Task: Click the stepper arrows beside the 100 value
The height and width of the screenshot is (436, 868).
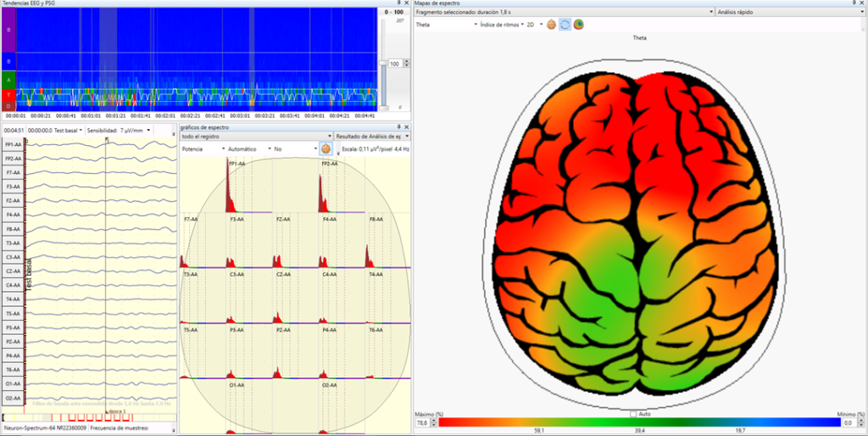Action: 407,64
